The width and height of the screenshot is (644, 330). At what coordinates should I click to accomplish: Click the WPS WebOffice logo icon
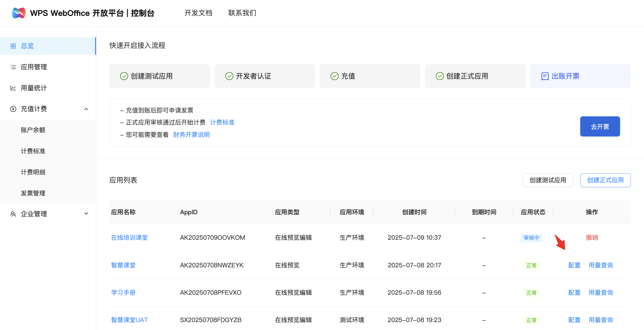[19, 13]
